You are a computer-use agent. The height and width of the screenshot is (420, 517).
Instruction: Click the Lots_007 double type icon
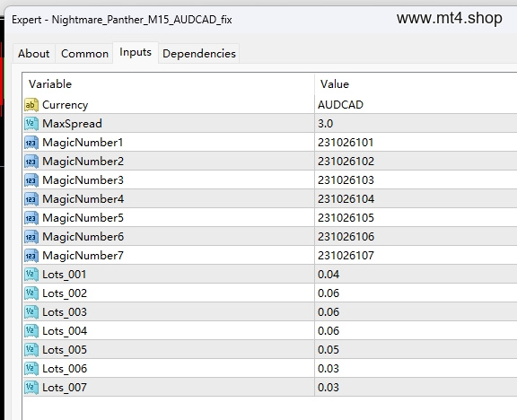(x=31, y=387)
